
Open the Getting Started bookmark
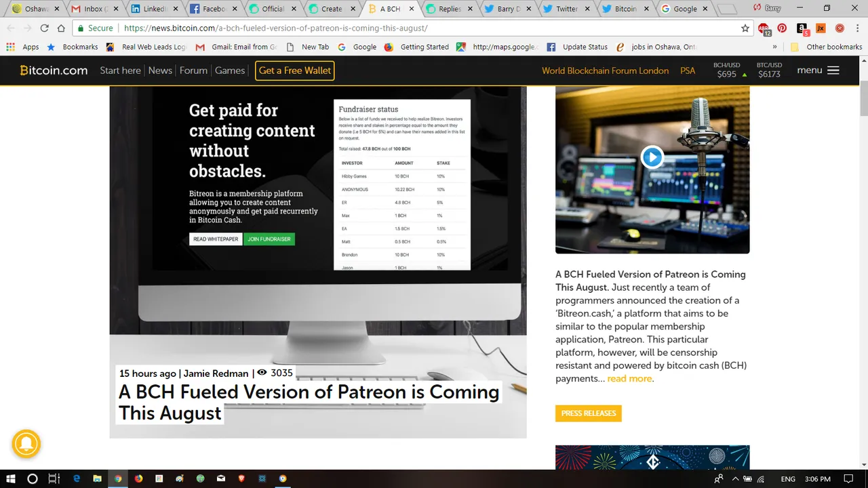tap(416, 47)
